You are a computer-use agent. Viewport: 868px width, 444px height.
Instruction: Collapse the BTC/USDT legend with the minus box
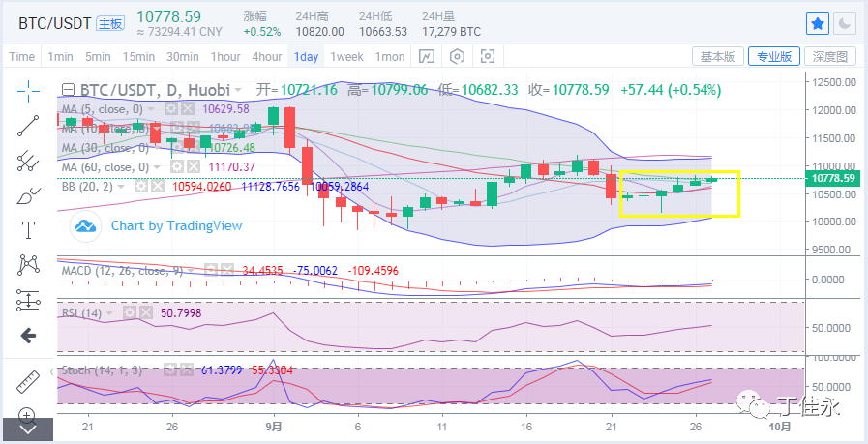click(x=68, y=90)
